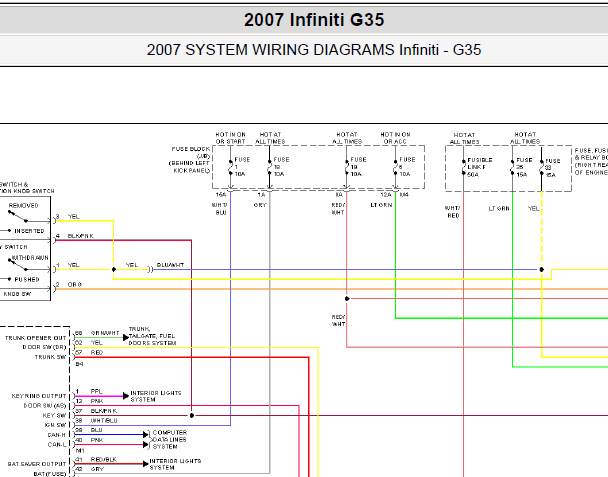Click the M1 connector label
This screenshot has height=477, width=608.
pos(80,451)
